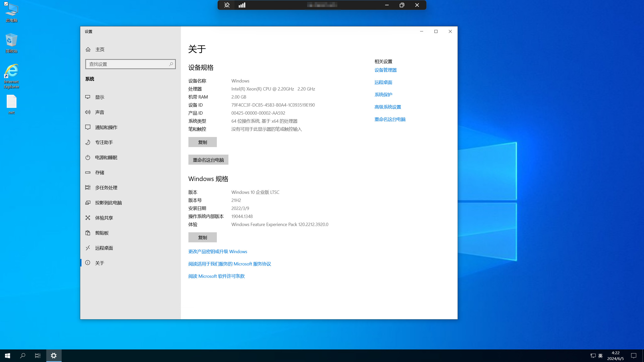Click the Windows 规格 heading
This screenshot has width=644, height=362.
pos(208,179)
